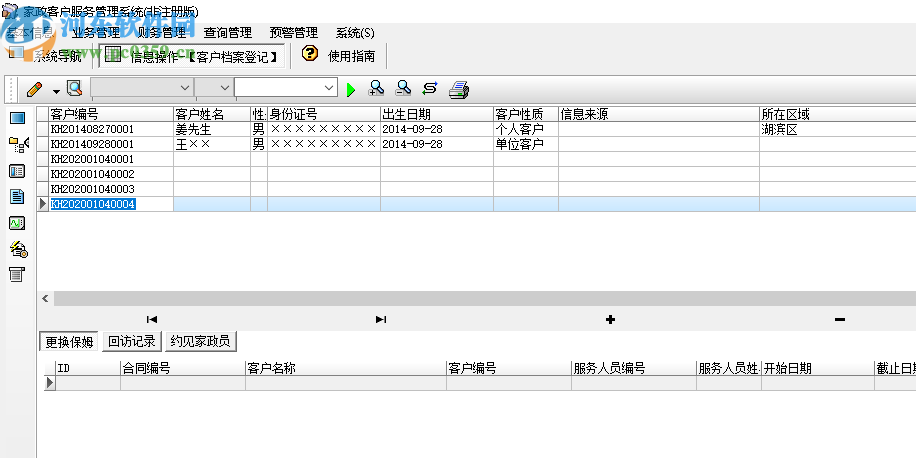Screen dimensions: 916x458
Task: Select the 信息操作【客户档案登记】 tab
Action: [193, 57]
